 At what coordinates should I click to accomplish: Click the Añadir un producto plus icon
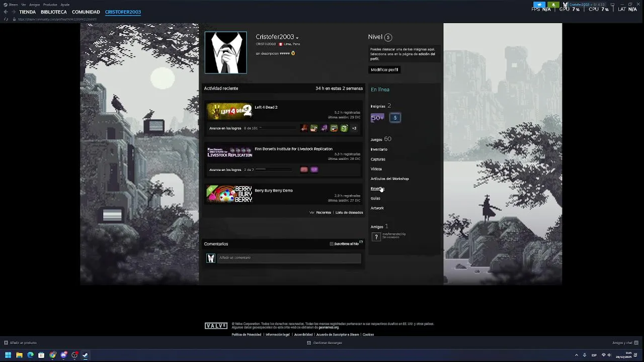coord(6,343)
